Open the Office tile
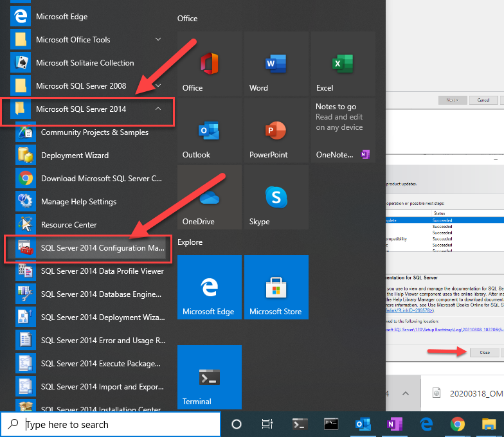This screenshot has width=504, height=437. click(210, 64)
